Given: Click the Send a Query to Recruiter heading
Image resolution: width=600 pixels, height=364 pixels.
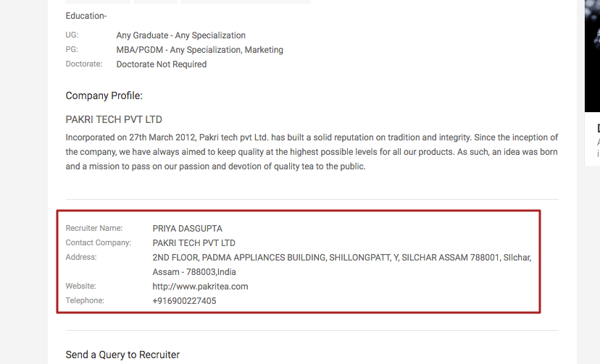Looking at the screenshot, I should (x=122, y=355).
